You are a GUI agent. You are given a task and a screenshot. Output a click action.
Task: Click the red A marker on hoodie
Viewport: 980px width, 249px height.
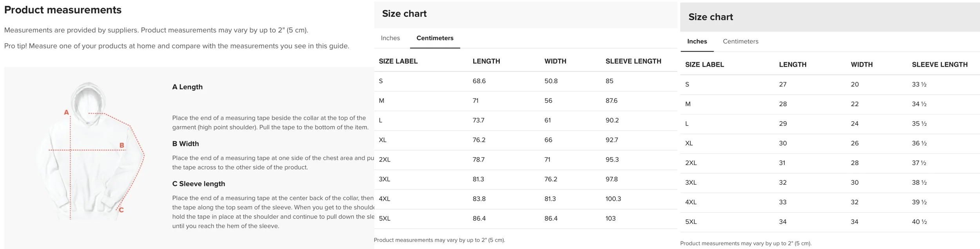(x=66, y=113)
